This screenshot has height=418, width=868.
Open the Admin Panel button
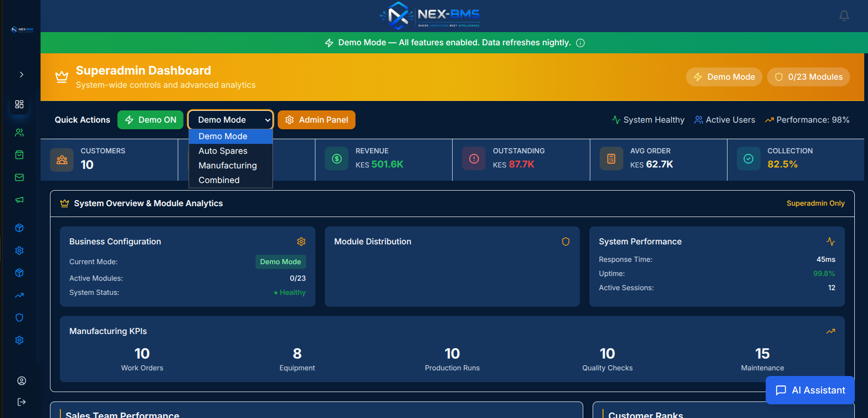[316, 120]
